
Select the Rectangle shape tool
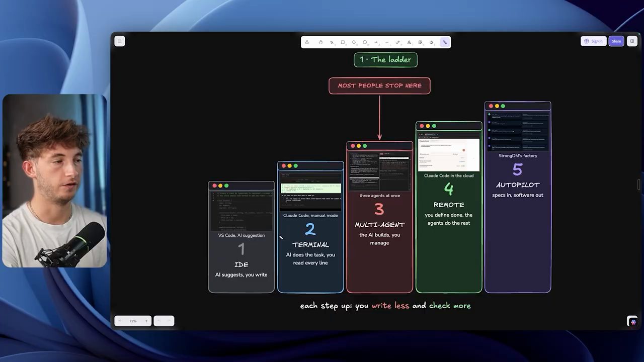pyautogui.click(x=343, y=42)
